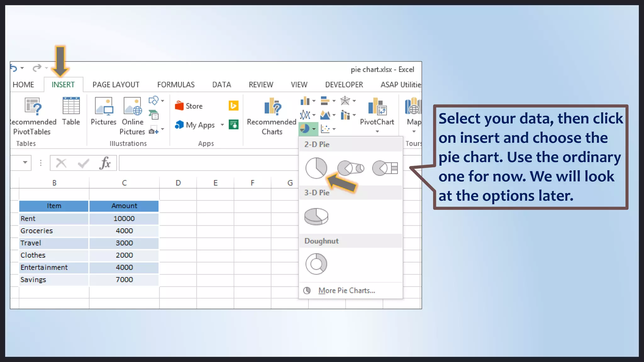Select the Travel cell

pos(54,243)
